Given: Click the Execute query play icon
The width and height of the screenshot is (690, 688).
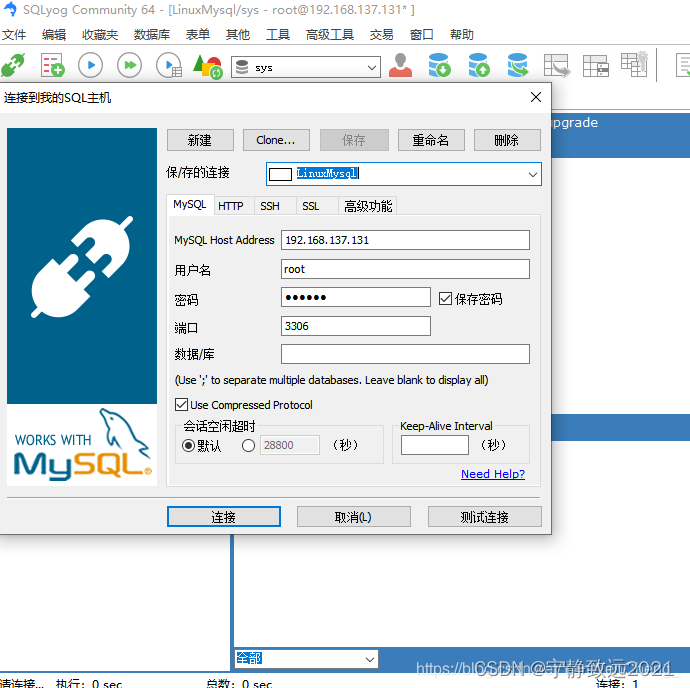Looking at the screenshot, I should [91, 66].
